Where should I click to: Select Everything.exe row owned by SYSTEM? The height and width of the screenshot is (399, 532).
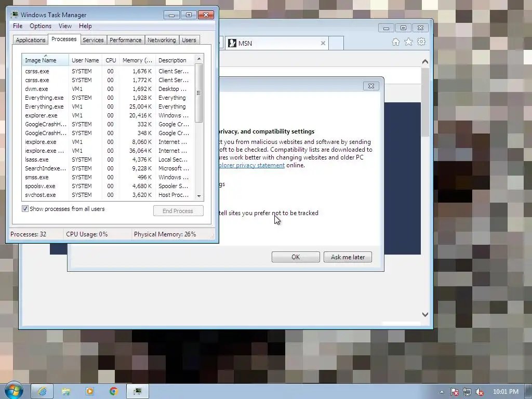[108, 98]
